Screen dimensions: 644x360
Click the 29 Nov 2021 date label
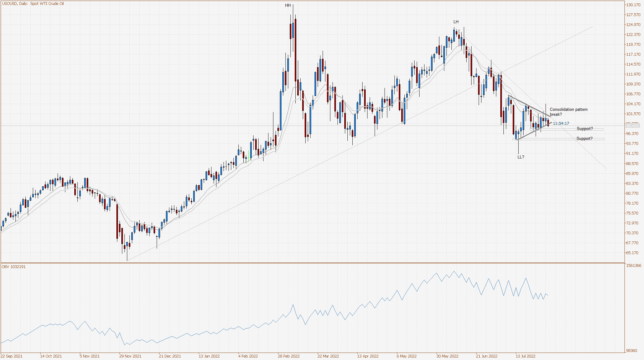click(130, 356)
